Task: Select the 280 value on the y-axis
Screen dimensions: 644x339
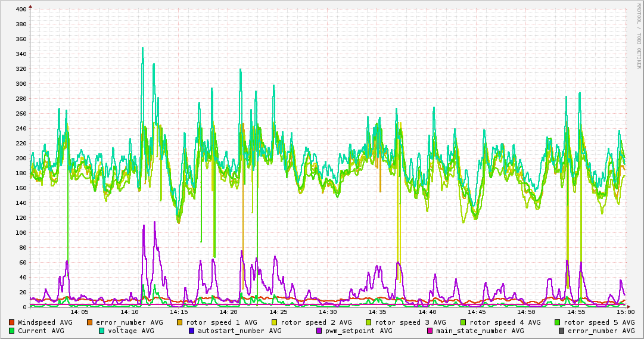Action: (21, 99)
